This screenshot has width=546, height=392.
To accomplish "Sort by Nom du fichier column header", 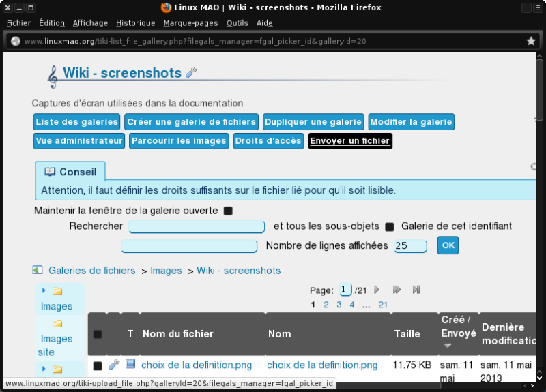I will coord(178,334).
